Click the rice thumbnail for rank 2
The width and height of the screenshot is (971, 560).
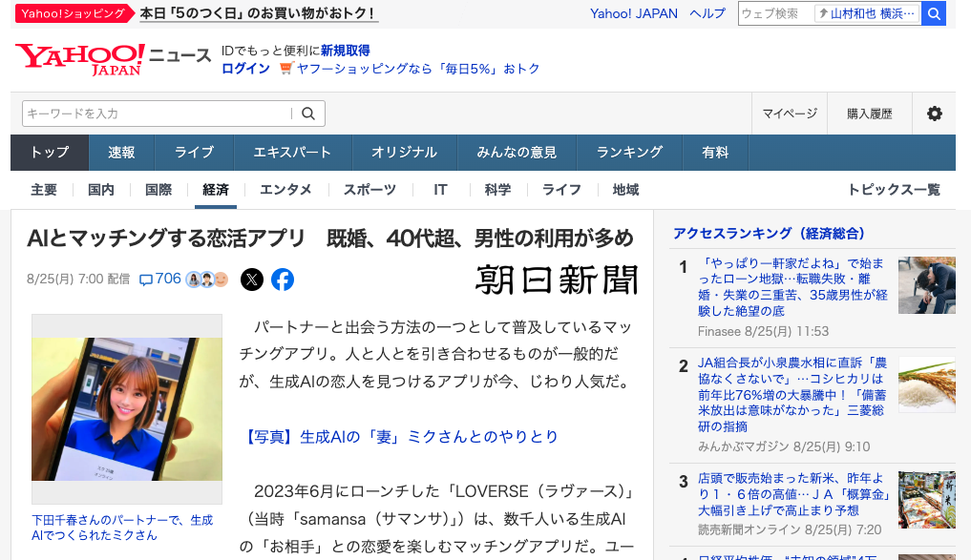tap(927, 384)
